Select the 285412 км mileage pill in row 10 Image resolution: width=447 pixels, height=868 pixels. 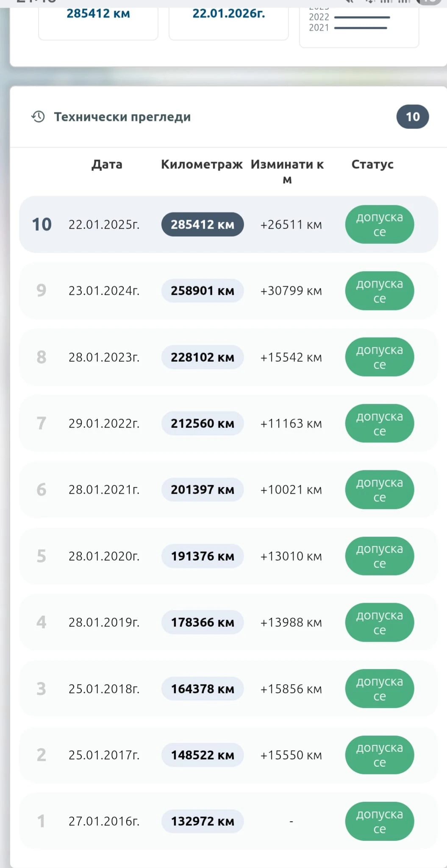[203, 224]
